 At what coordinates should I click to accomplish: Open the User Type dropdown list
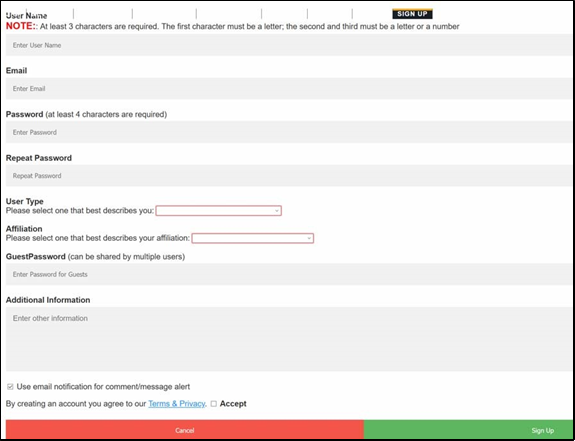[x=219, y=211]
